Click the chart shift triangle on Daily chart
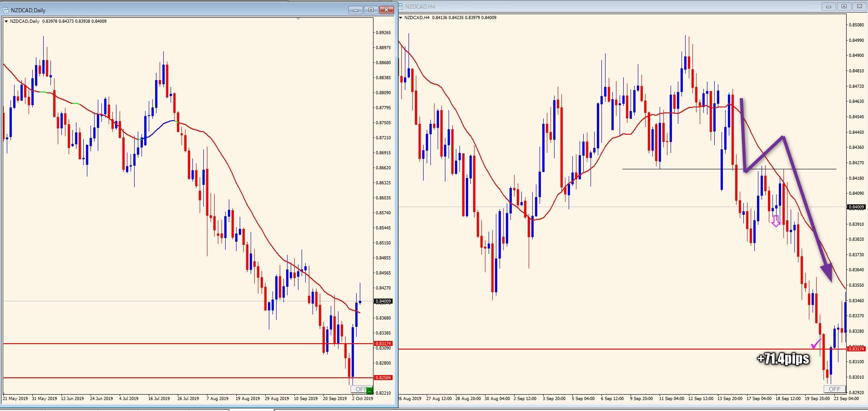868x411 pixels. pyautogui.click(x=298, y=19)
